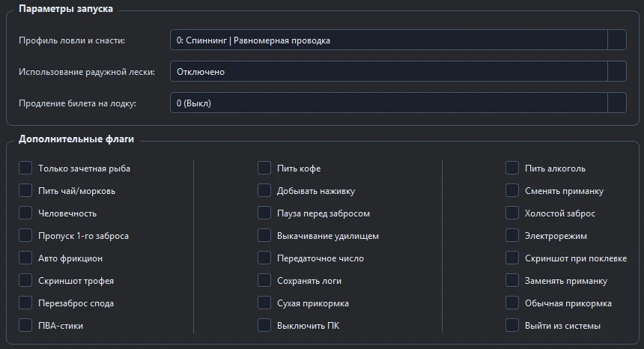Toggle 'Пауза перед забросом' checkbox
644x349 pixels.
pos(264,213)
